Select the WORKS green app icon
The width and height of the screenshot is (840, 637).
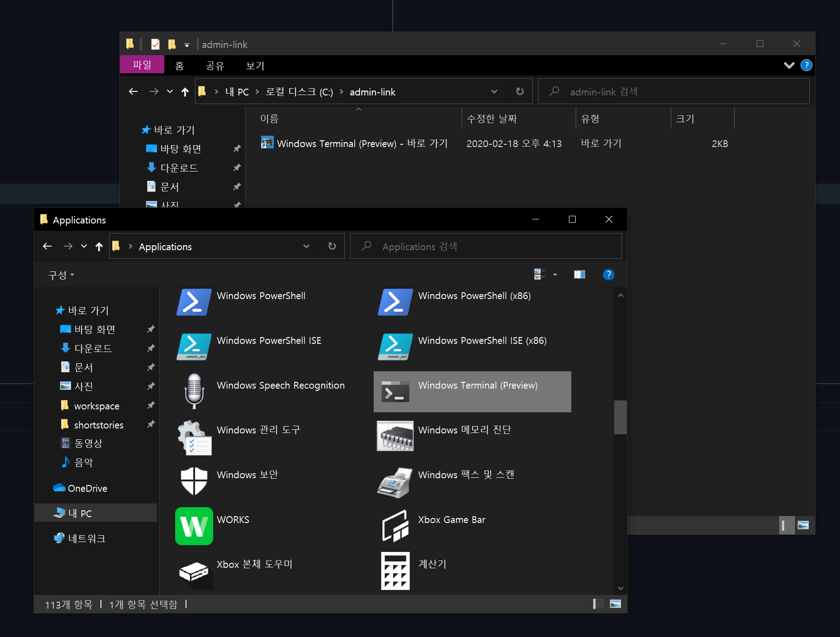pyautogui.click(x=194, y=526)
